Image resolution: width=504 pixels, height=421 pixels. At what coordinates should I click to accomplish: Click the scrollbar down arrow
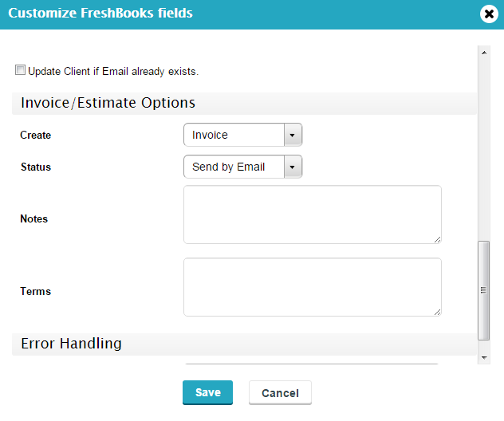click(484, 357)
